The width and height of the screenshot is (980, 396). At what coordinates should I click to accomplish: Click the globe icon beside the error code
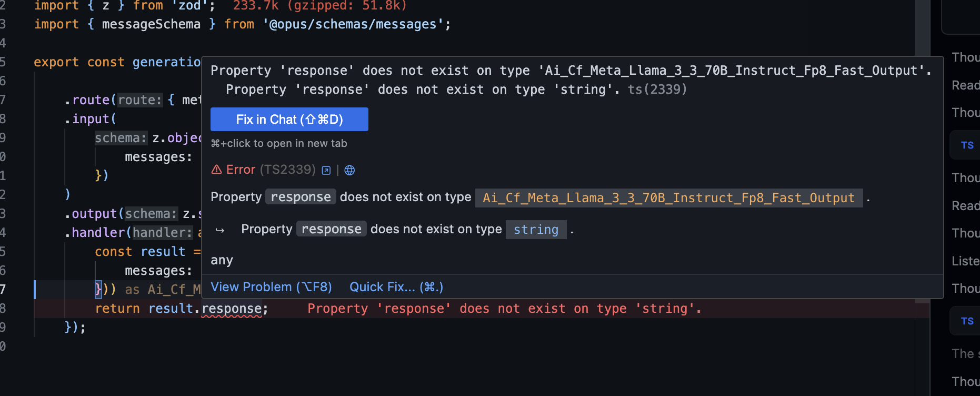[349, 170]
